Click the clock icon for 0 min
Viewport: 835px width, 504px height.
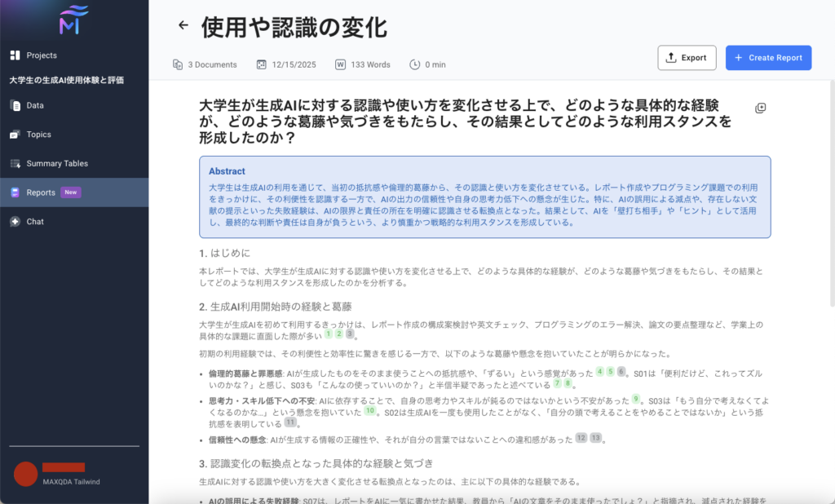coord(414,64)
